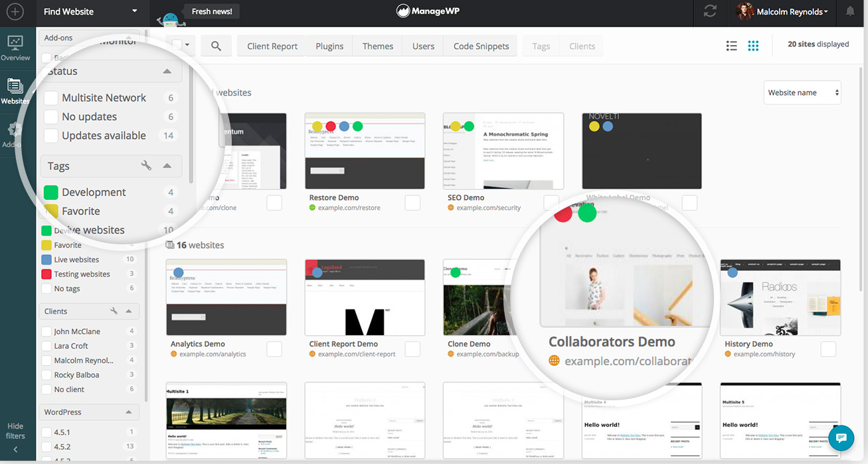Click the add website plus icon
868x464 pixels.
(x=15, y=12)
